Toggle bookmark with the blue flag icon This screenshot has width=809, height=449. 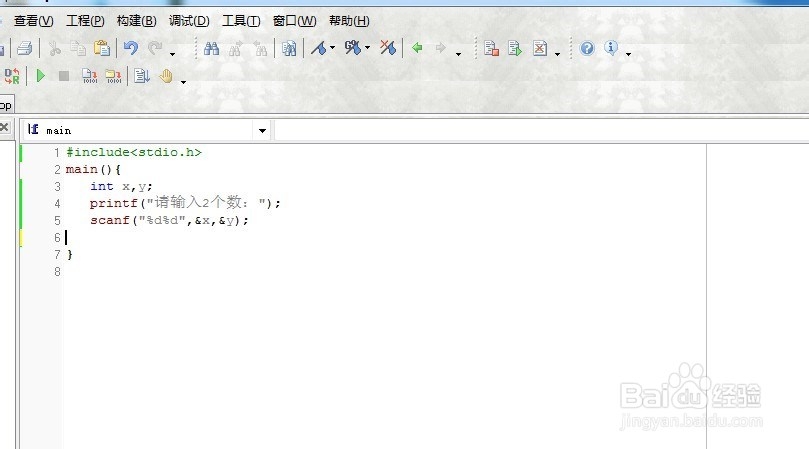point(319,49)
